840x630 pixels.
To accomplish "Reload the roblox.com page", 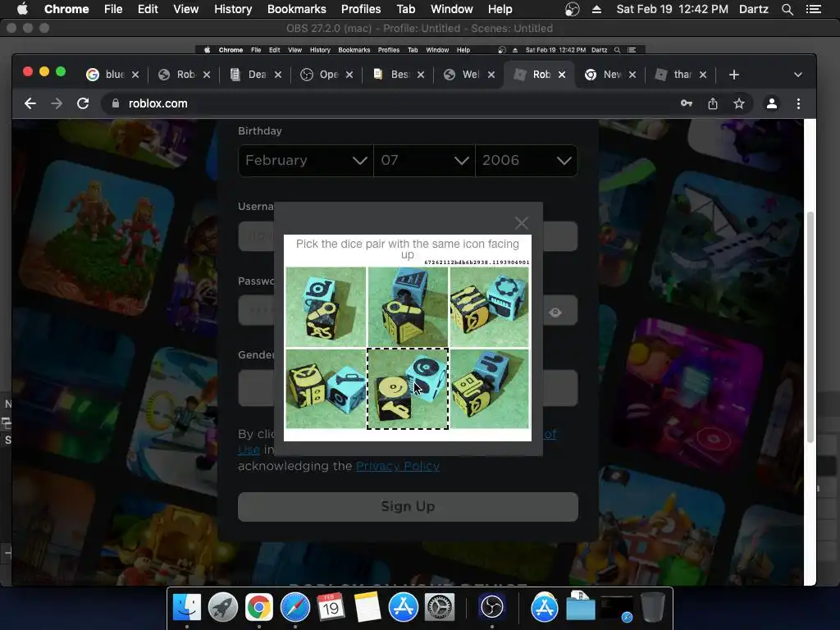I will tap(83, 103).
